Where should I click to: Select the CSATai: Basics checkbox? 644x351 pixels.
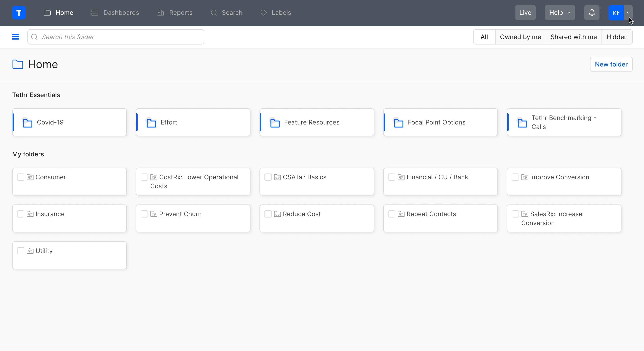(268, 177)
